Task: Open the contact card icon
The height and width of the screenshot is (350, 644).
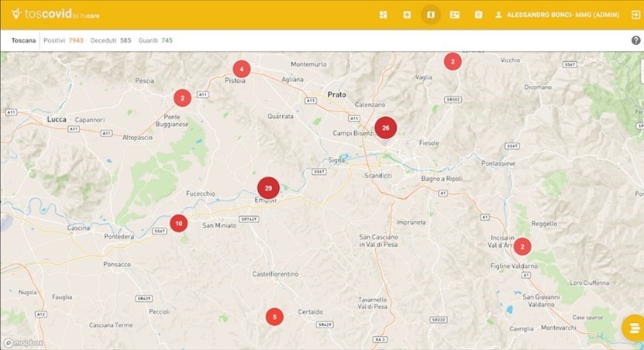Action: (455, 15)
